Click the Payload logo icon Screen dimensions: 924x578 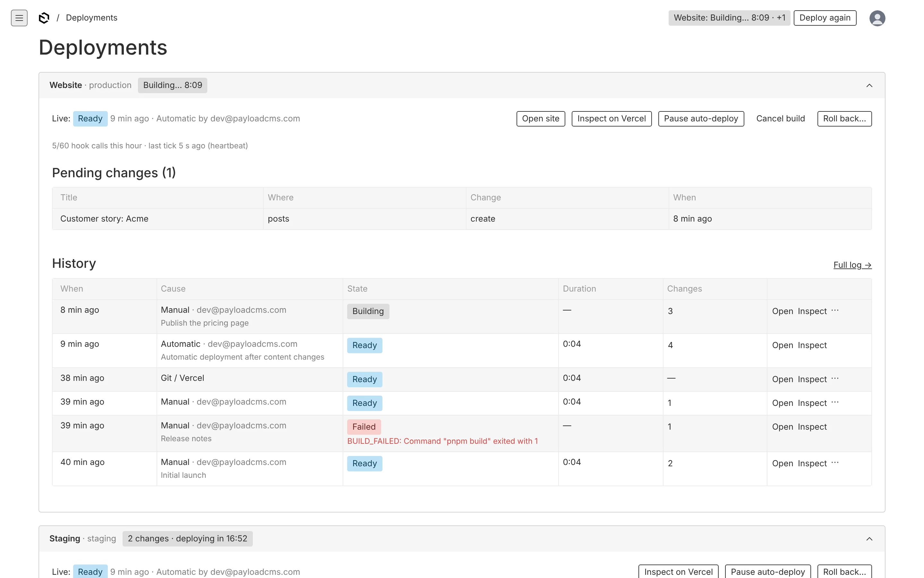click(44, 18)
